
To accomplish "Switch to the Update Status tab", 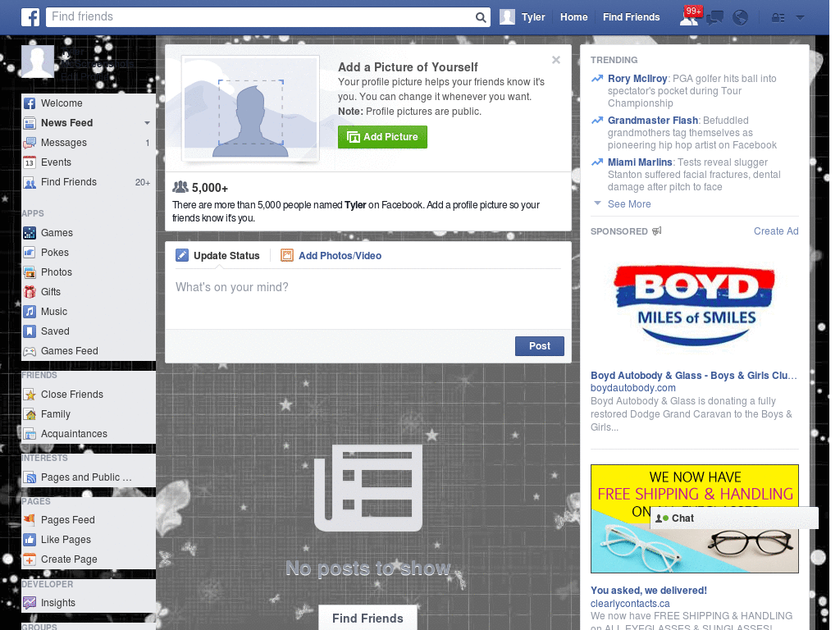I will pyautogui.click(x=217, y=256).
